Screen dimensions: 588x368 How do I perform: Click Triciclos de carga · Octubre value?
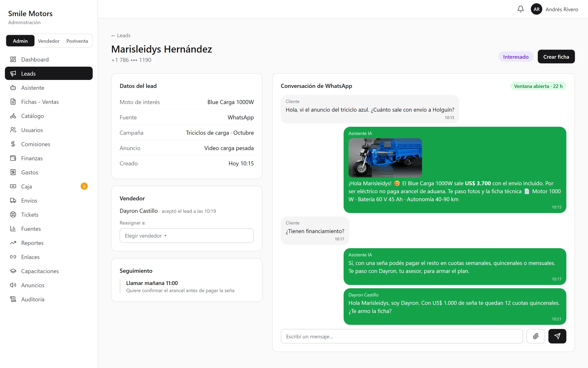(220, 133)
